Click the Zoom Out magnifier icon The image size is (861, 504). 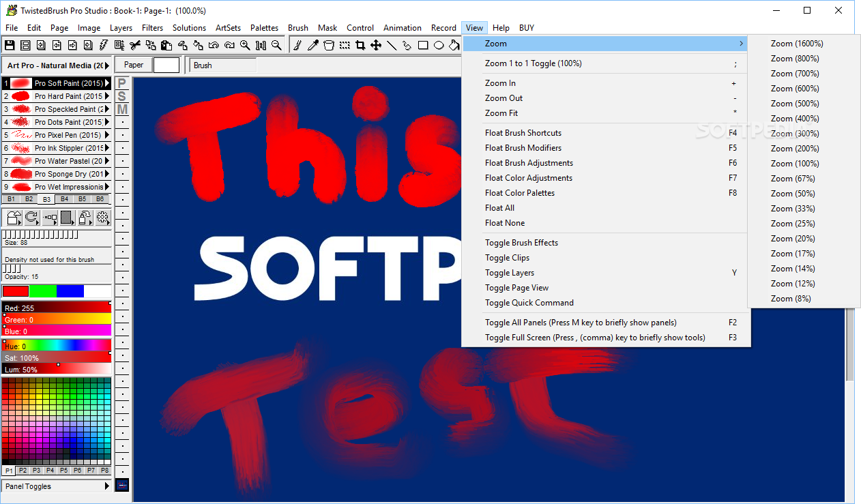tap(276, 46)
